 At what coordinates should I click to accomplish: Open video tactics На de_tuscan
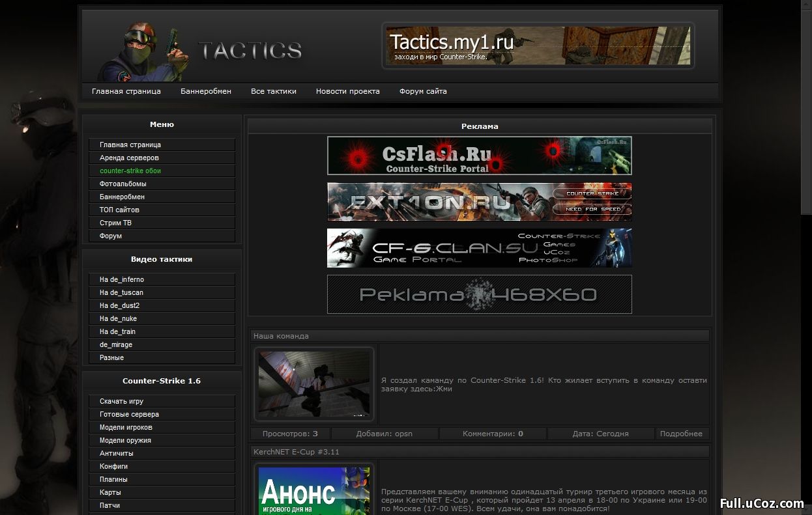[x=162, y=292]
